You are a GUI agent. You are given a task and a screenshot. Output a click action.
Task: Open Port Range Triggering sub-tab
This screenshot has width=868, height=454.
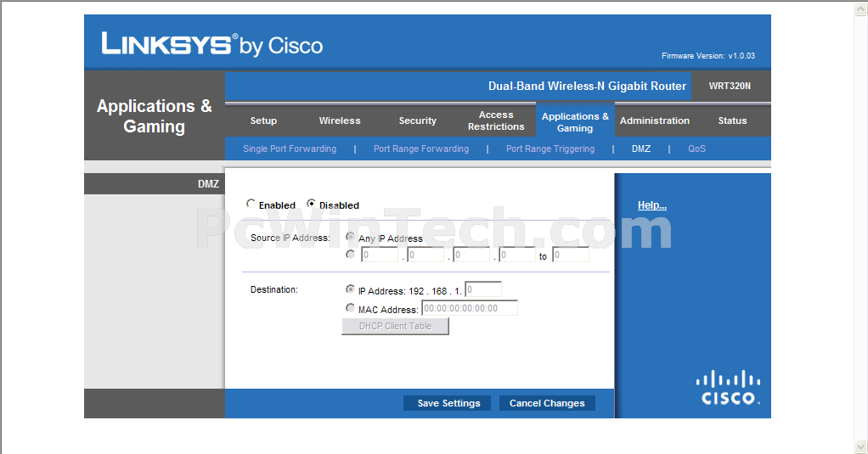pyautogui.click(x=550, y=149)
